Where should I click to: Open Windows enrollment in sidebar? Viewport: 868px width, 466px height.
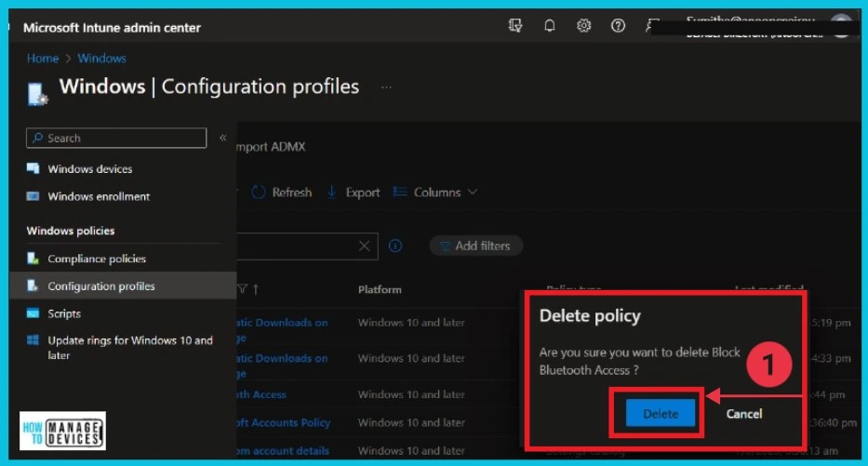click(x=99, y=196)
